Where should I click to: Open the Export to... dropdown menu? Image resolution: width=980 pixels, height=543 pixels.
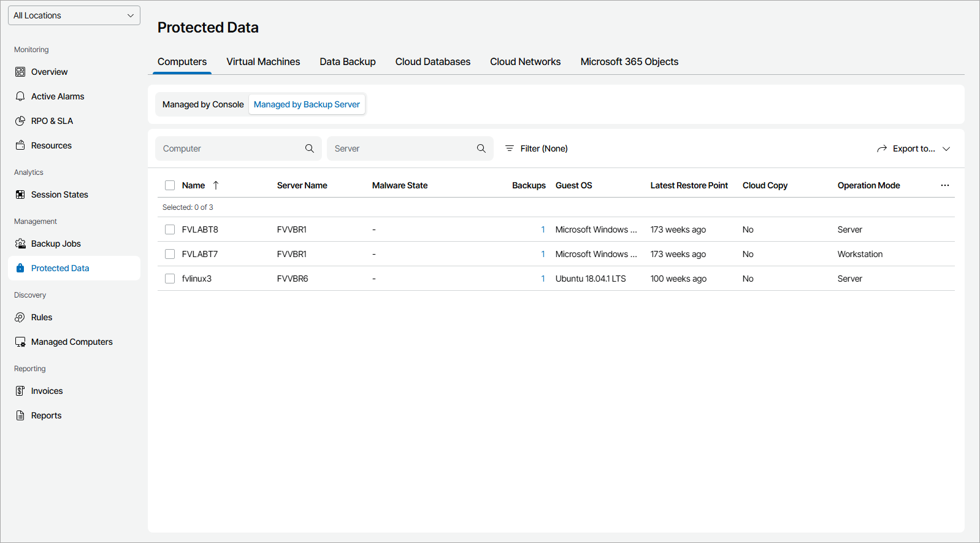coord(913,148)
